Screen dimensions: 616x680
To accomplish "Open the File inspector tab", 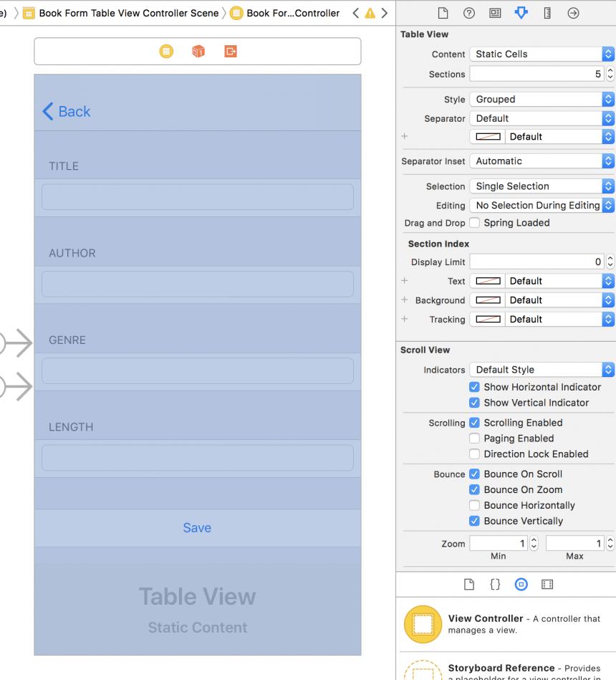I will coord(443,13).
